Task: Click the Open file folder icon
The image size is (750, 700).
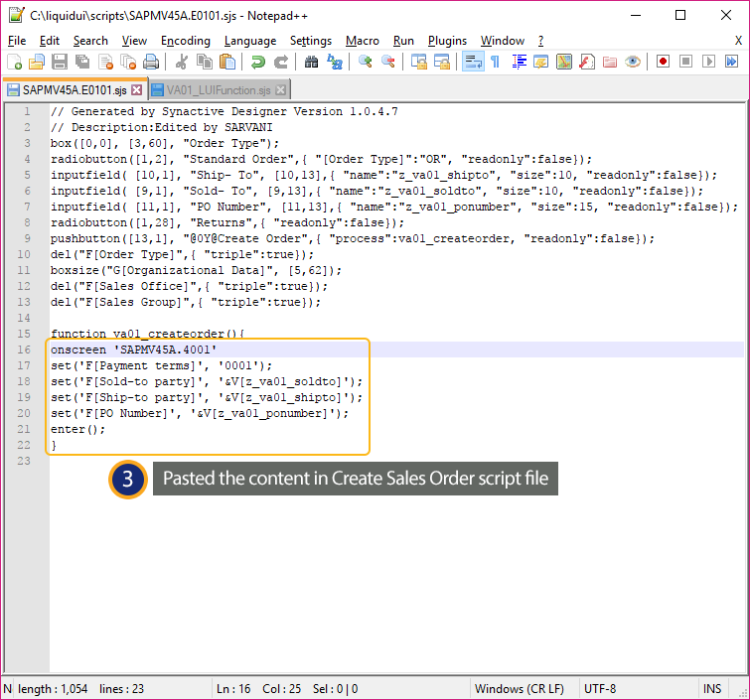Action: [37, 62]
